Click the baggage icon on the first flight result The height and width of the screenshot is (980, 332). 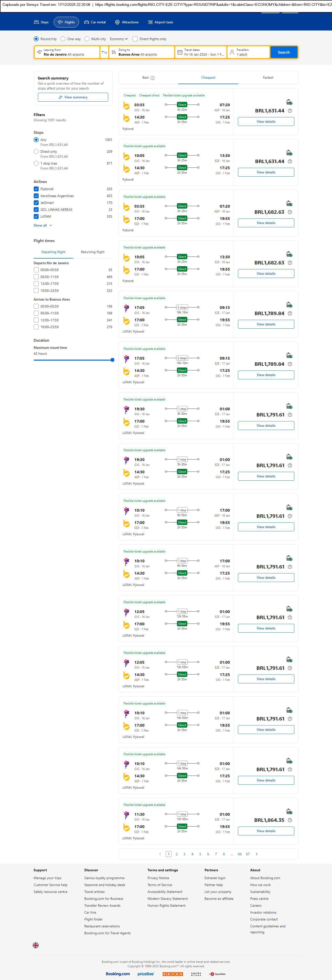(x=289, y=102)
